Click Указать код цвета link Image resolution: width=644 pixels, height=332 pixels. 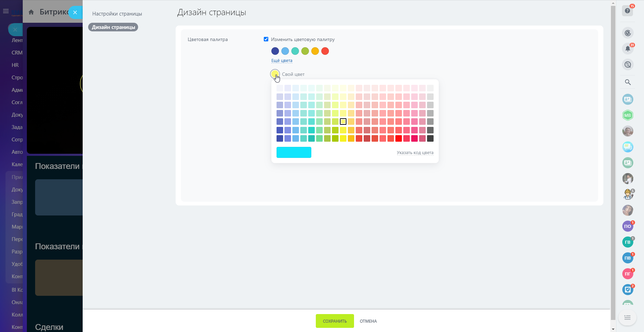pyautogui.click(x=415, y=153)
